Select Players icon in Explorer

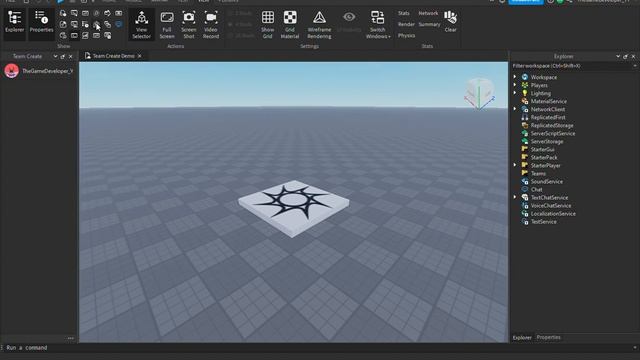point(525,85)
